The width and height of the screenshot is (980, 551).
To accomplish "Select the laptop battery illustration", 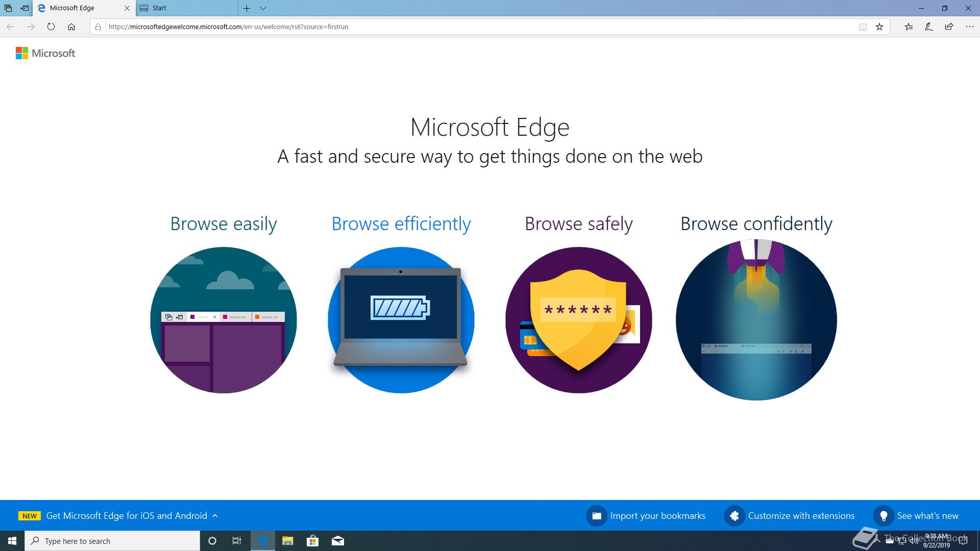I will [x=401, y=320].
